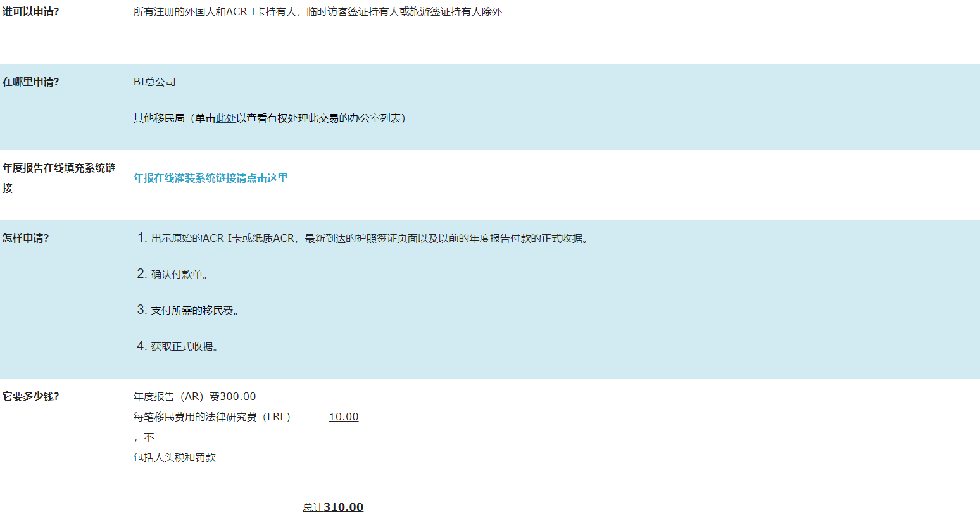Click the underlined '10.00' LRF amount

pos(344,417)
